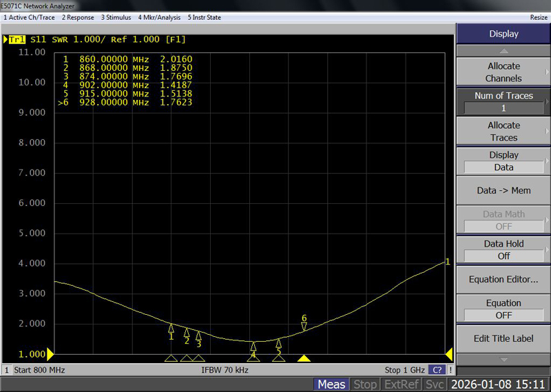Select marker 2 on the SWR trace
The width and height of the screenshot is (551, 392).
(187, 333)
